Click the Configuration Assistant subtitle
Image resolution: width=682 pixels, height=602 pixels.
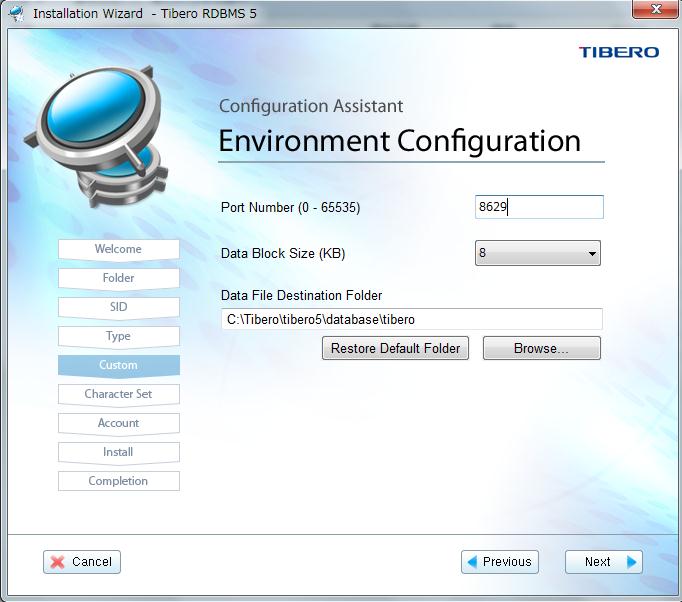(311, 106)
